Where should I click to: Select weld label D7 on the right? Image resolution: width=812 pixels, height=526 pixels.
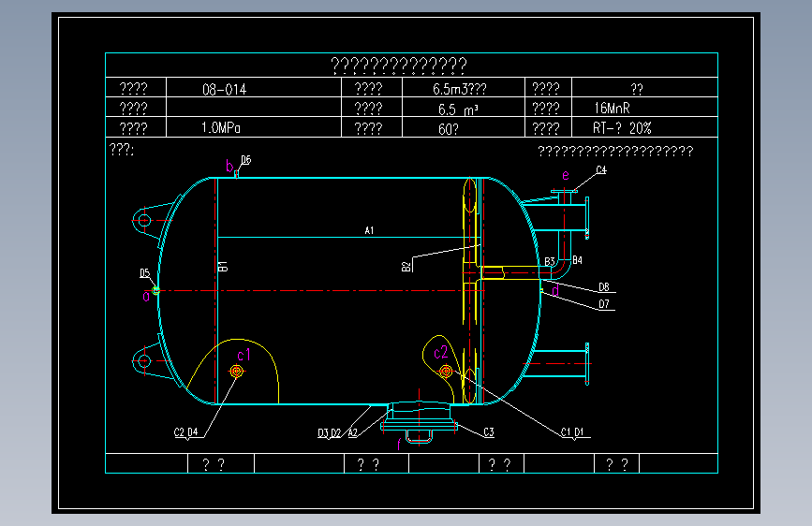coord(604,304)
